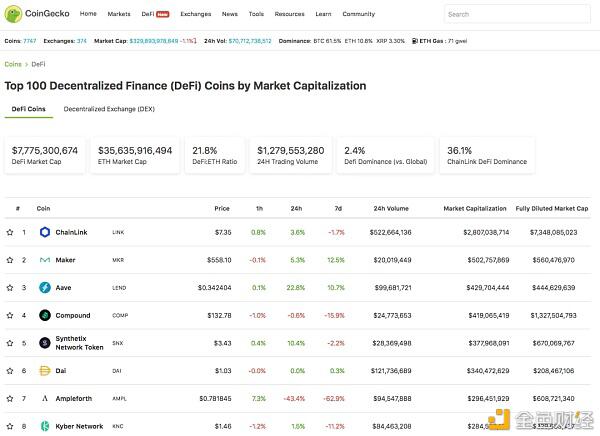This screenshot has height=436, width=600.
Task: Sort by the 7d column header
Action: point(338,208)
